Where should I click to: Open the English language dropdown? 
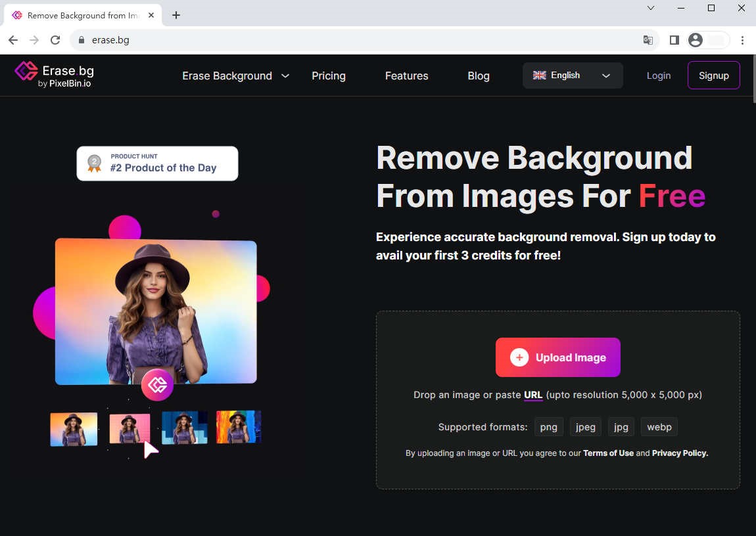tap(605, 76)
